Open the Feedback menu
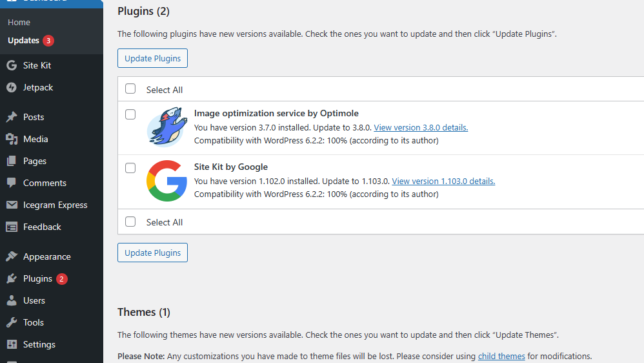Screen dimensions: 644x363 pos(42,227)
